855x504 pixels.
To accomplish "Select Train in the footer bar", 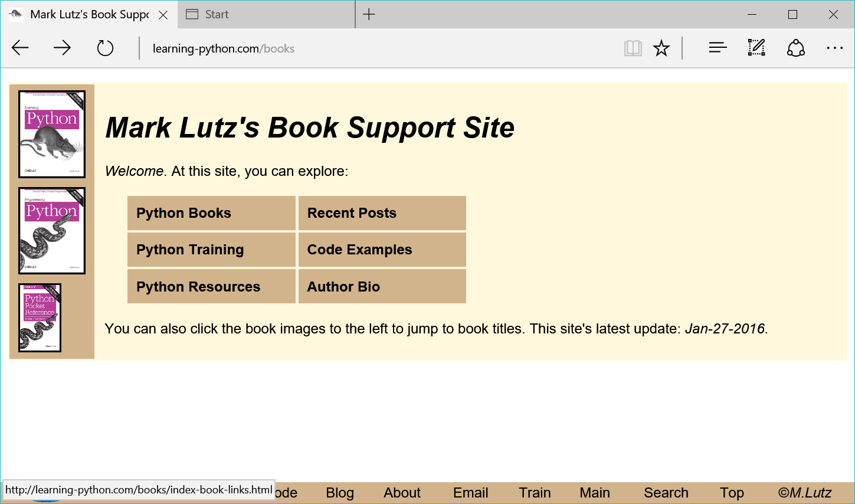I will click(x=535, y=493).
